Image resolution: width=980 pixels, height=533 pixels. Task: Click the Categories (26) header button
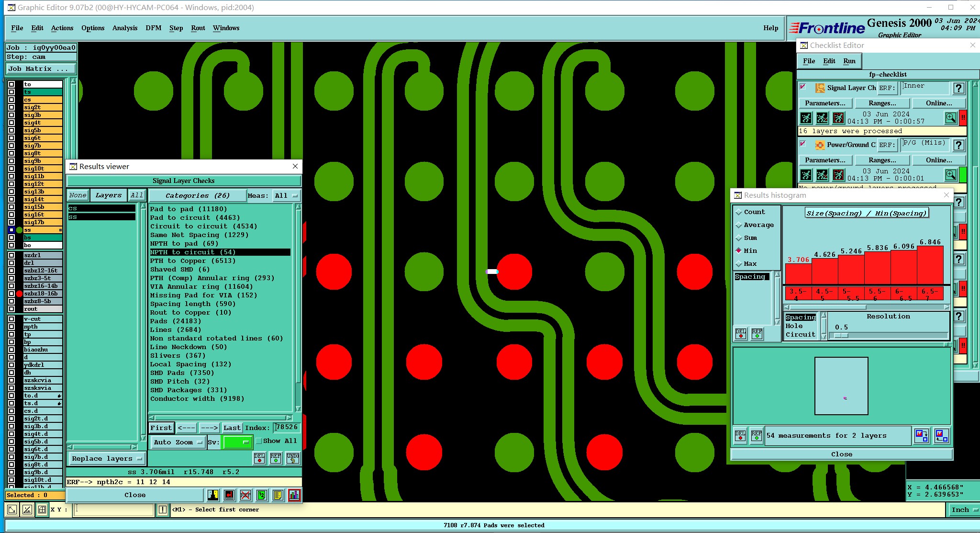(x=197, y=195)
